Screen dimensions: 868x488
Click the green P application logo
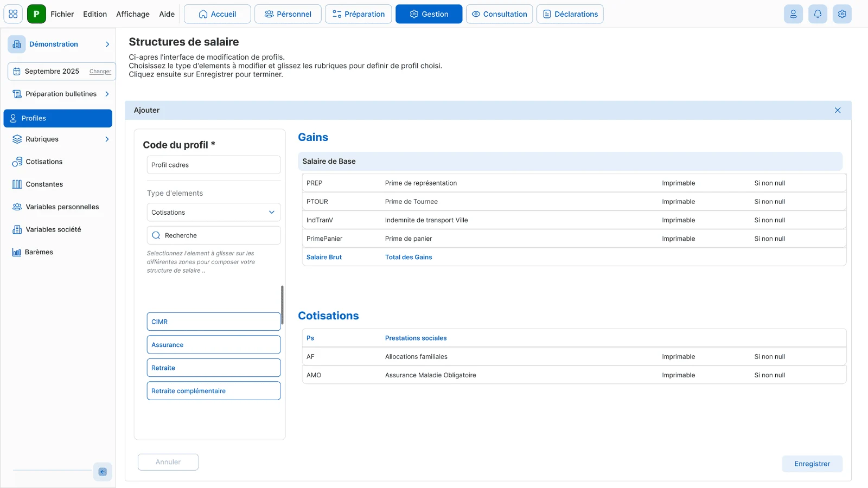click(x=36, y=14)
